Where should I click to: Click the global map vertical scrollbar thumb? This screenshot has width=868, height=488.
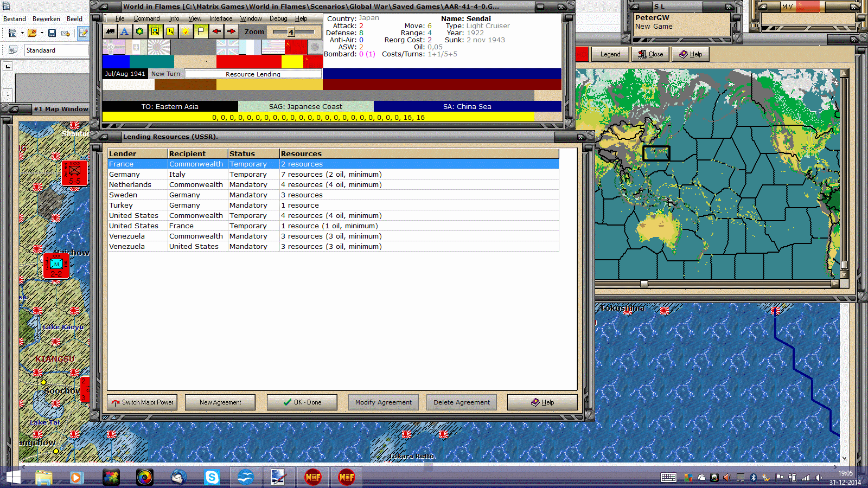[x=844, y=265]
